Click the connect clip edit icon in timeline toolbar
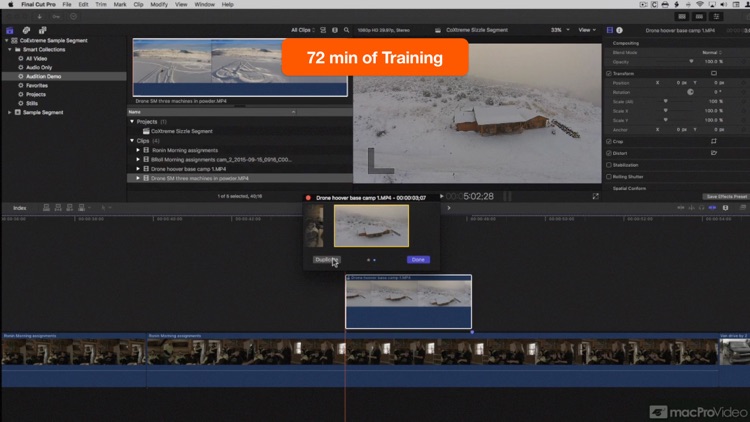This screenshot has height=422, width=750. coord(46,208)
